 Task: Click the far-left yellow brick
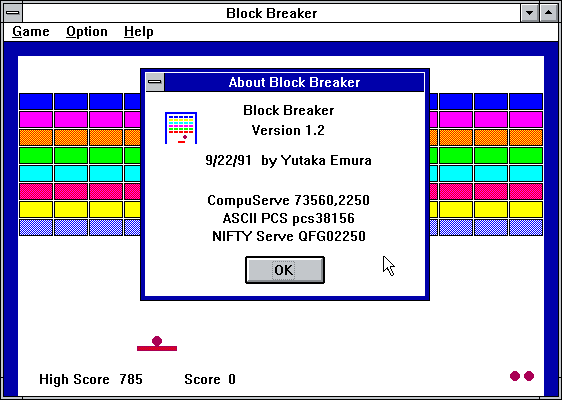pos(36,209)
